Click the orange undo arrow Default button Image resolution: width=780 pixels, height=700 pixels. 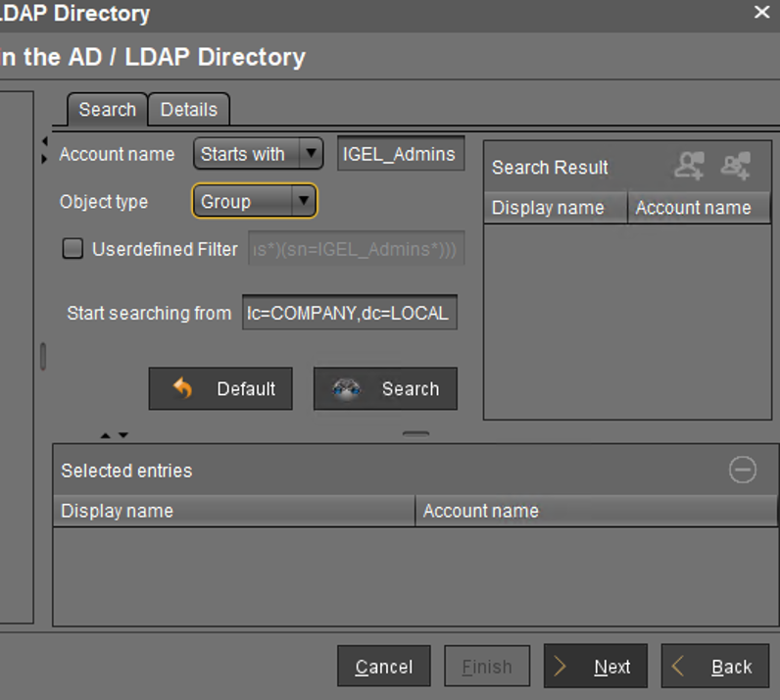(220, 389)
